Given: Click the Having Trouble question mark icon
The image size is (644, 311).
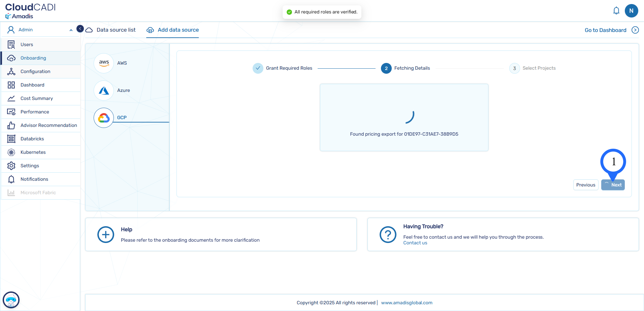Looking at the screenshot, I should click(388, 235).
